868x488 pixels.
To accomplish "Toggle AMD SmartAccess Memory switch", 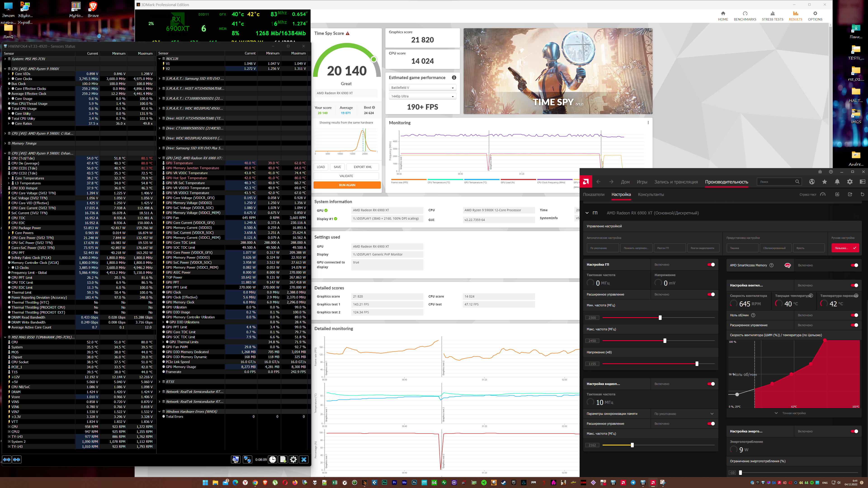I will 854,265.
